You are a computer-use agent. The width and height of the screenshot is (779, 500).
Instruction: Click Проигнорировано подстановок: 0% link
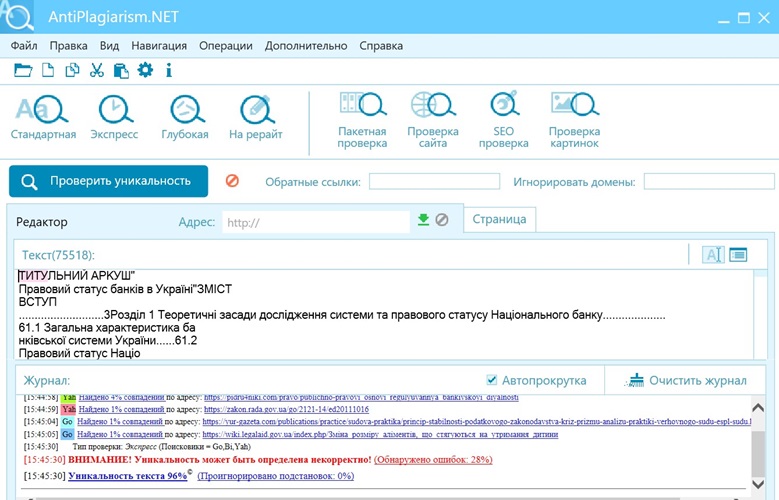pyautogui.click(x=276, y=476)
